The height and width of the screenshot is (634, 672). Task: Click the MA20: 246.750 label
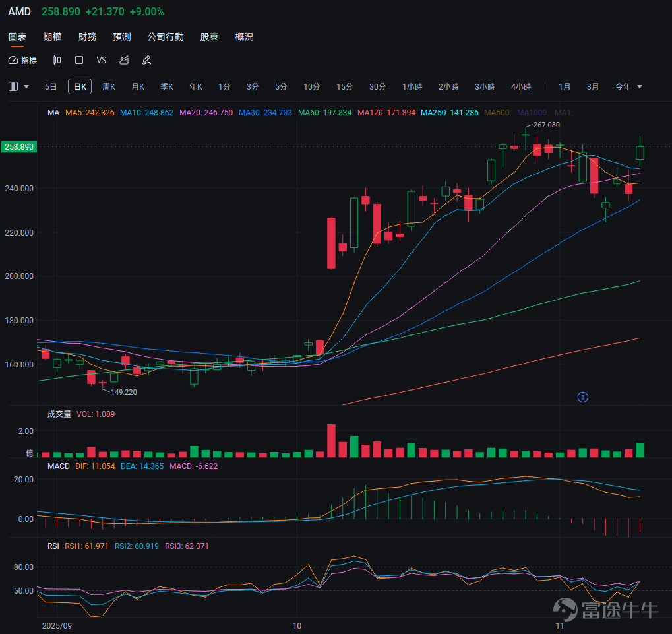click(x=206, y=113)
